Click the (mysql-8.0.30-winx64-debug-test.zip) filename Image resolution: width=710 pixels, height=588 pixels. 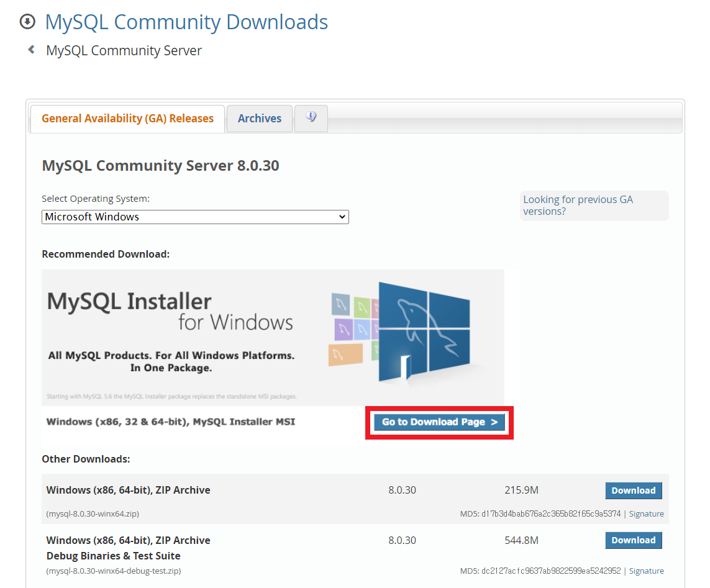pos(114,571)
